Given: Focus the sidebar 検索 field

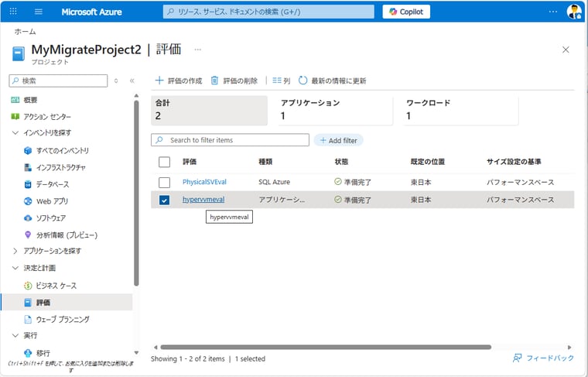Looking at the screenshot, I should pos(58,81).
